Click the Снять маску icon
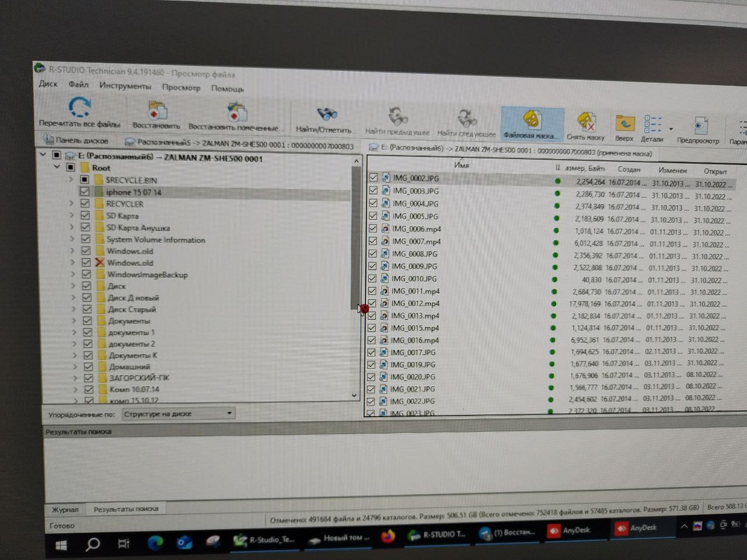Screen dimensions: 747x560 point(586,122)
